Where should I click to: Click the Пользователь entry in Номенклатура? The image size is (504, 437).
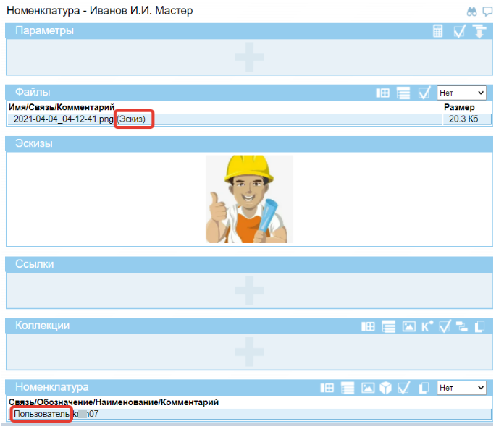[x=42, y=414]
